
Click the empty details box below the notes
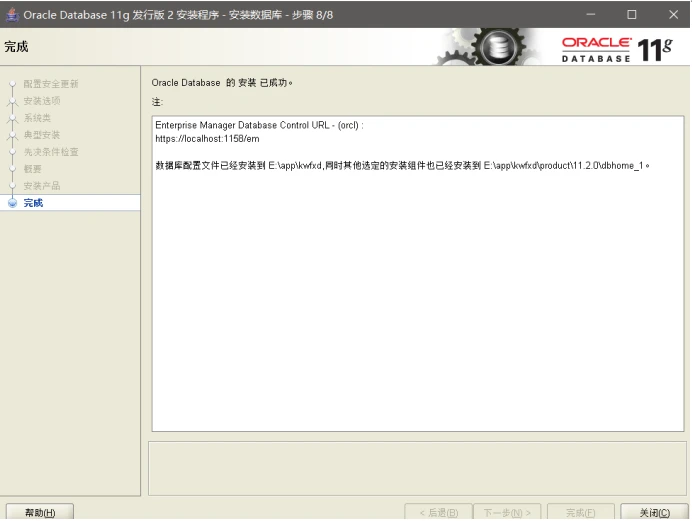coord(417,469)
